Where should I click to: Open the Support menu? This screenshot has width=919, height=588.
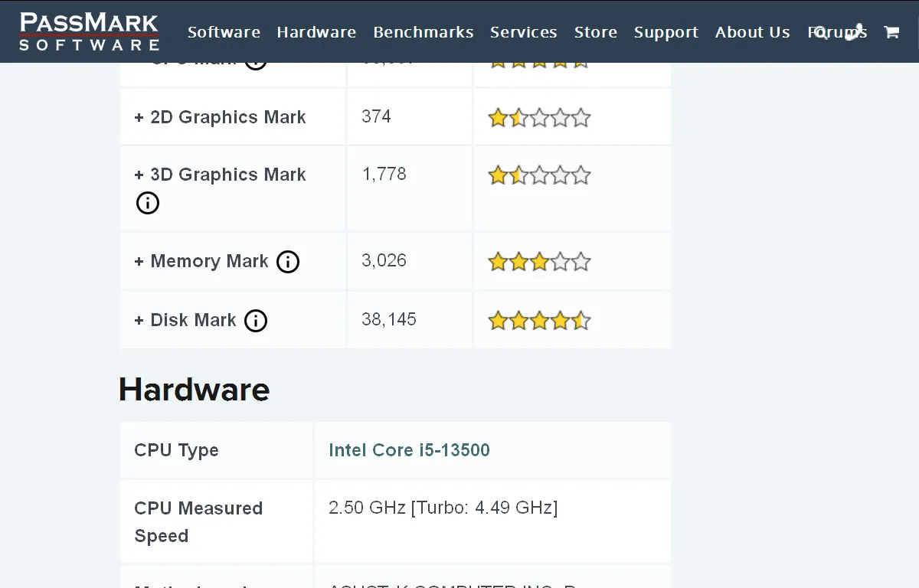click(666, 32)
